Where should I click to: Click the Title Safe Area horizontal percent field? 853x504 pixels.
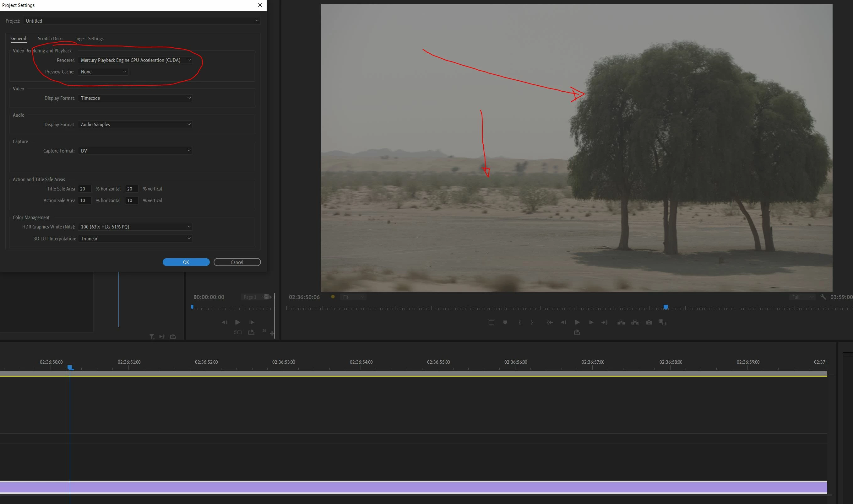84,189
